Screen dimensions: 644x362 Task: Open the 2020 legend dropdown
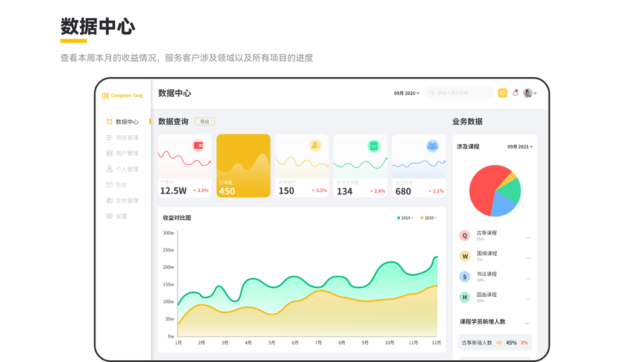pyautogui.click(x=429, y=218)
